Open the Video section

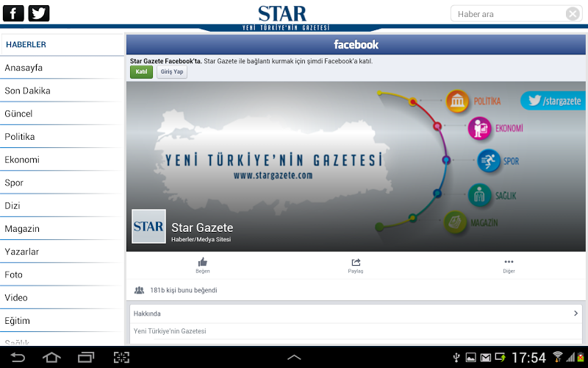[x=62, y=298]
